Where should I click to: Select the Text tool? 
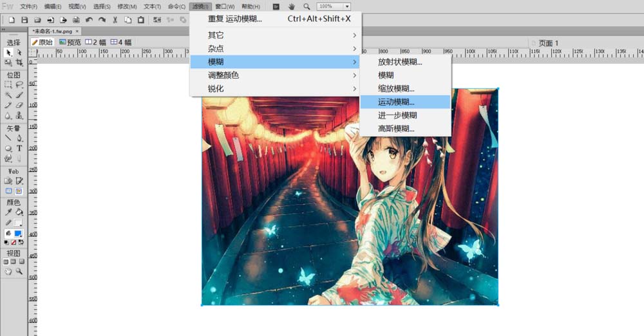19,148
